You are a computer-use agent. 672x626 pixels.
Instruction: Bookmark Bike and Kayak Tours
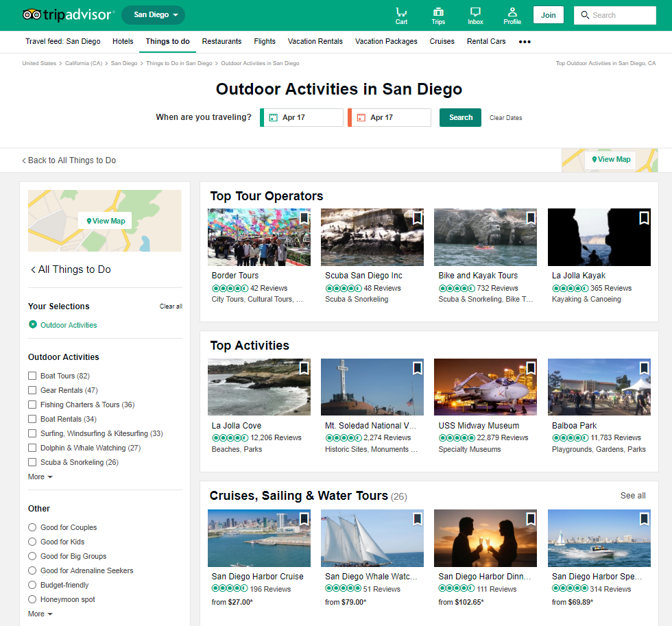click(531, 218)
